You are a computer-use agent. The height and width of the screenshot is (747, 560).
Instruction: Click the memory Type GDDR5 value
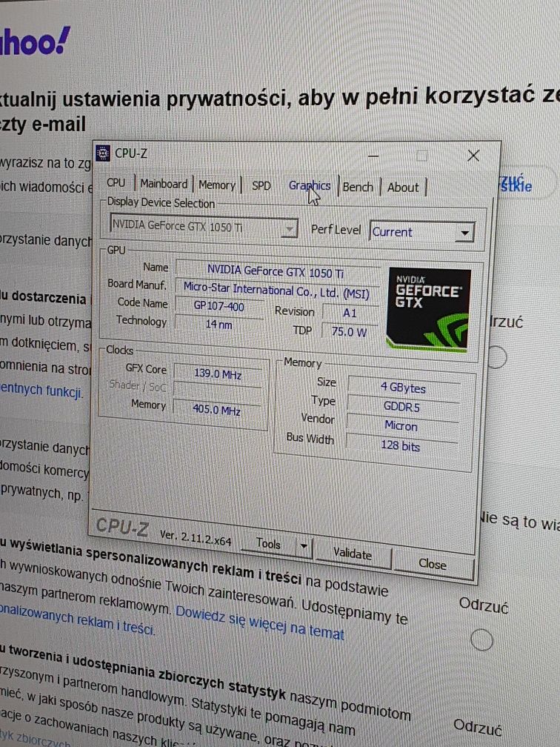point(402,407)
